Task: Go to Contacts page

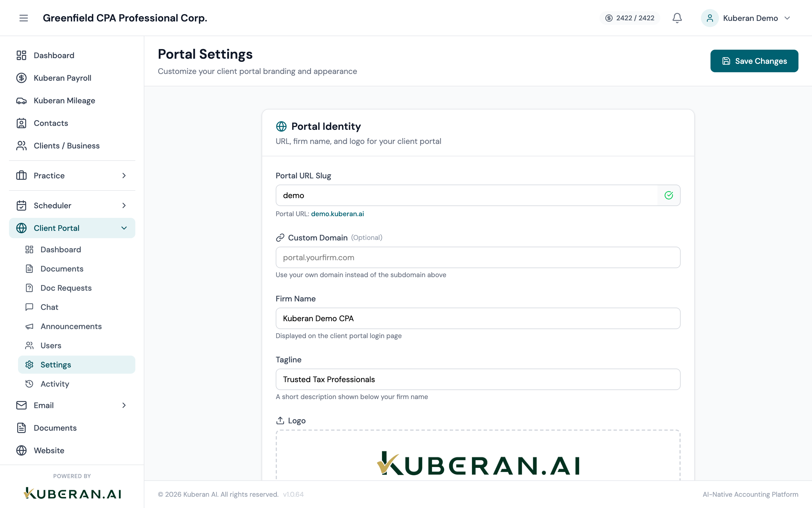Action: click(72, 123)
